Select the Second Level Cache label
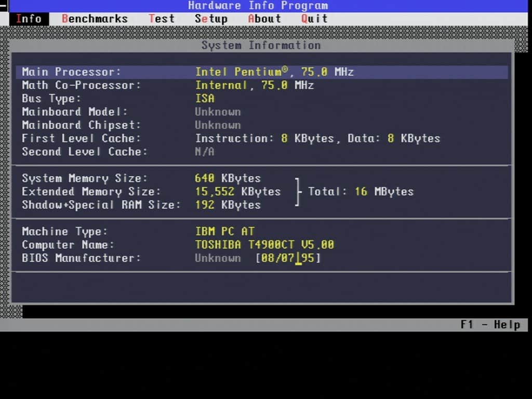 85,152
